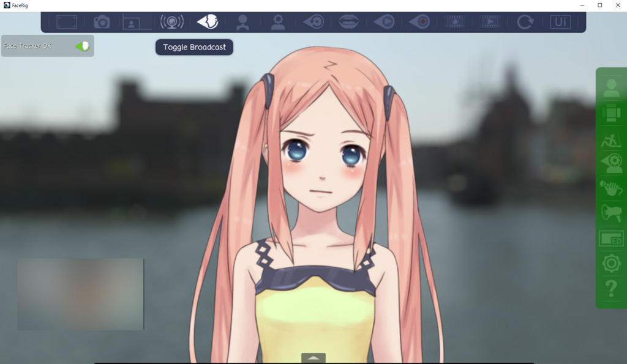Open the Avatars panel in green sidebar
Screen dimensions: 627x364
(611, 88)
